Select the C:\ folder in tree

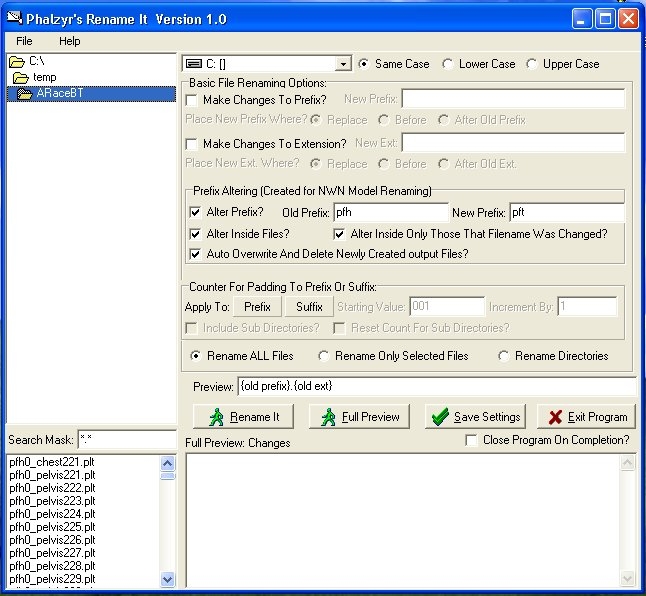tap(35, 62)
